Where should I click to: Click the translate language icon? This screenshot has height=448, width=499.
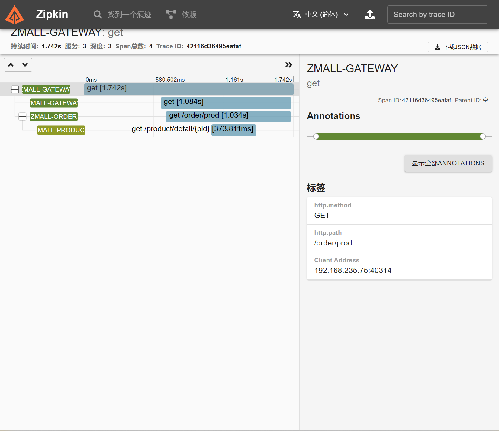pos(297,15)
